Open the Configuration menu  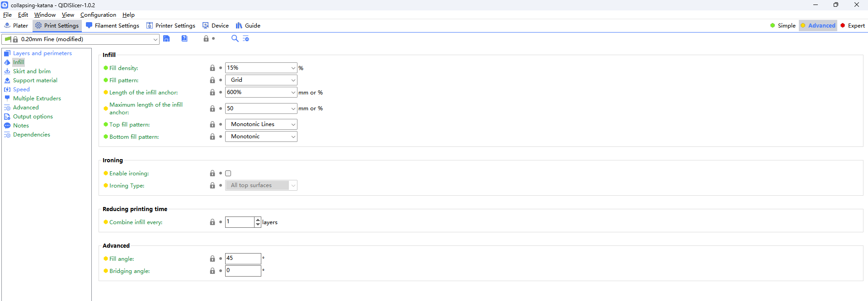coord(98,15)
